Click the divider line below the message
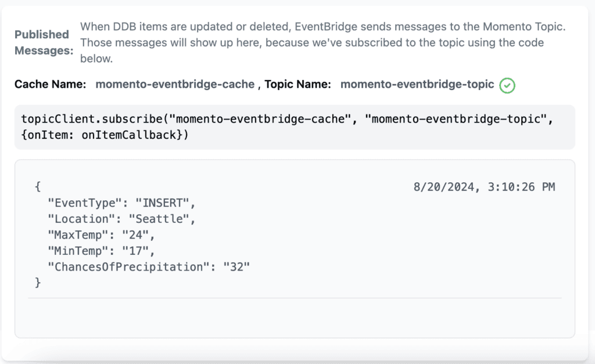The height and width of the screenshot is (364, 595). pos(295,298)
